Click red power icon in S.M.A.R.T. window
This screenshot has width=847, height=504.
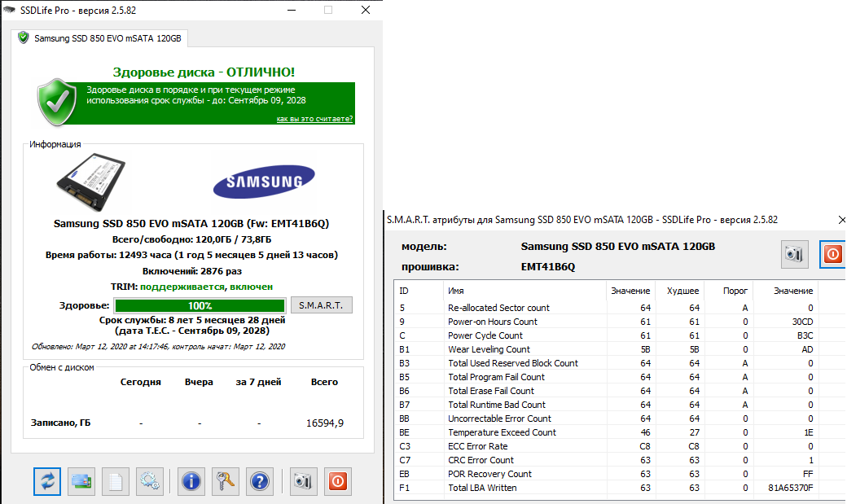[833, 254]
